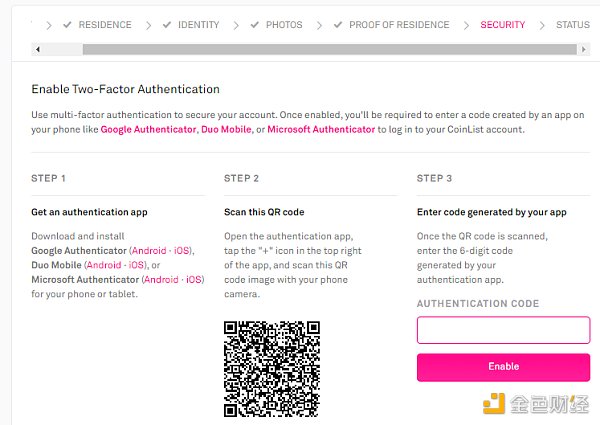Screen dimensions: 600x425
Task: Click the Proof of Residence checkmark icon
Action: pyautogui.click(x=337, y=25)
